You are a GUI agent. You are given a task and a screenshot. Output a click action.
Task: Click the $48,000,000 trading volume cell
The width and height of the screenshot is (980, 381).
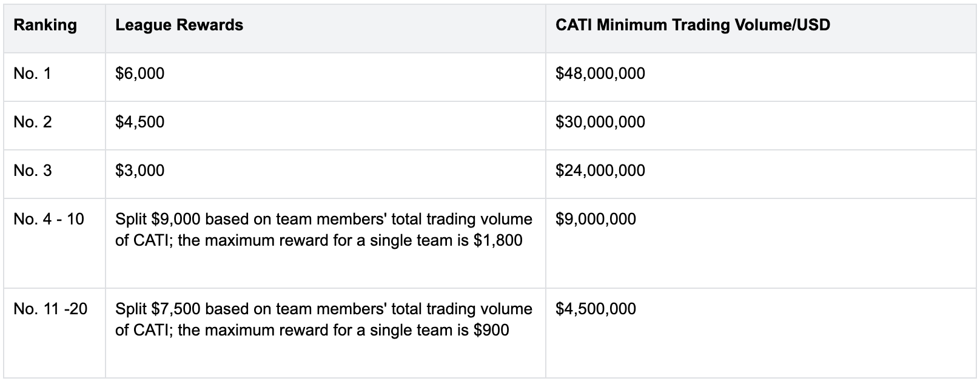pos(600,74)
